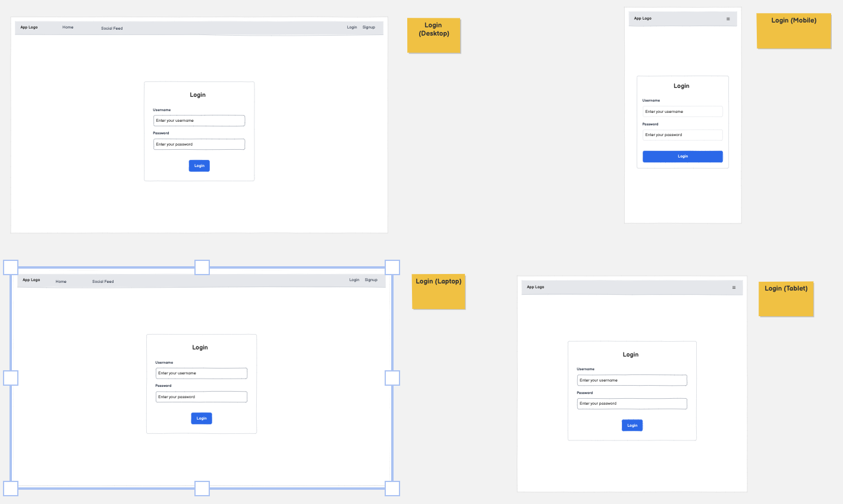Click Social Feed in the laptop wireframe navbar

pyautogui.click(x=103, y=282)
